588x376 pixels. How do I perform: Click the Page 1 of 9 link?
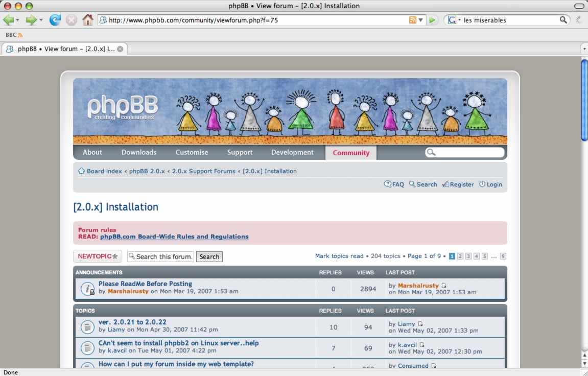click(x=424, y=256)
